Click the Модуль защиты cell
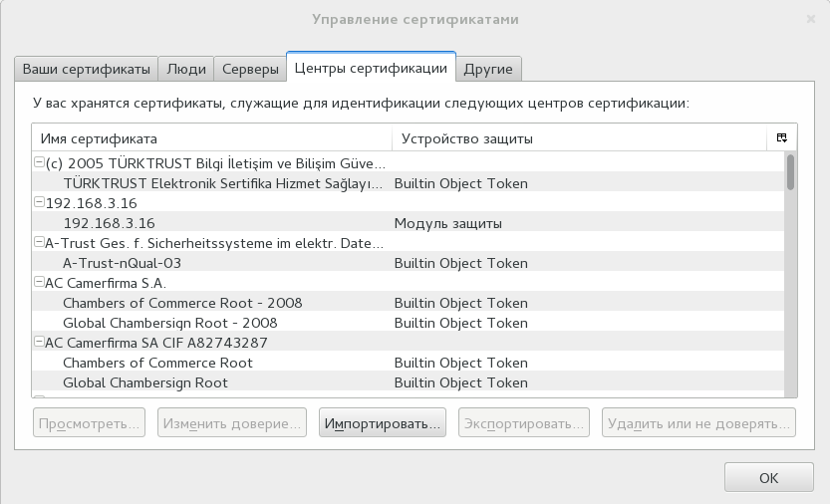Image resolution: width=830 pixels, height=504 pixels. click(x=447, y=223)
